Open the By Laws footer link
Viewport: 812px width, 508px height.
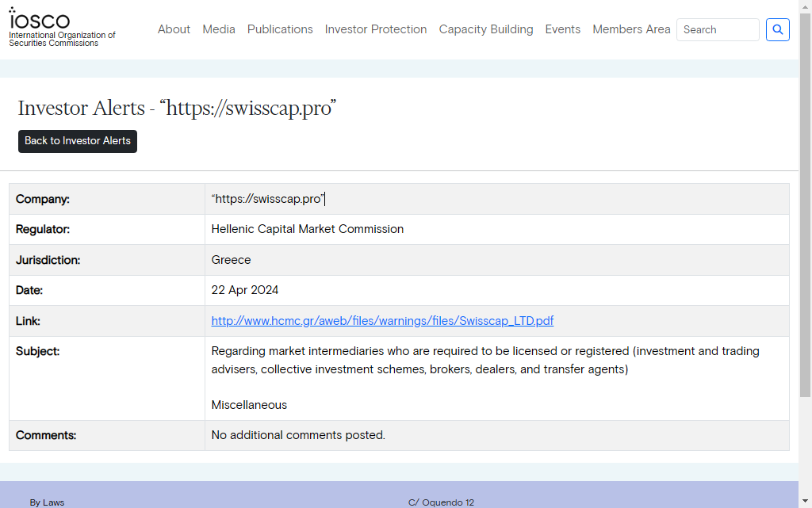pos(47,502)
